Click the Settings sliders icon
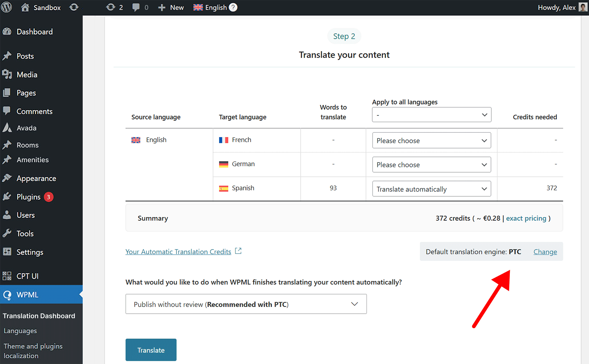Screen dimensions: 589x364 [x=7, y=252]
